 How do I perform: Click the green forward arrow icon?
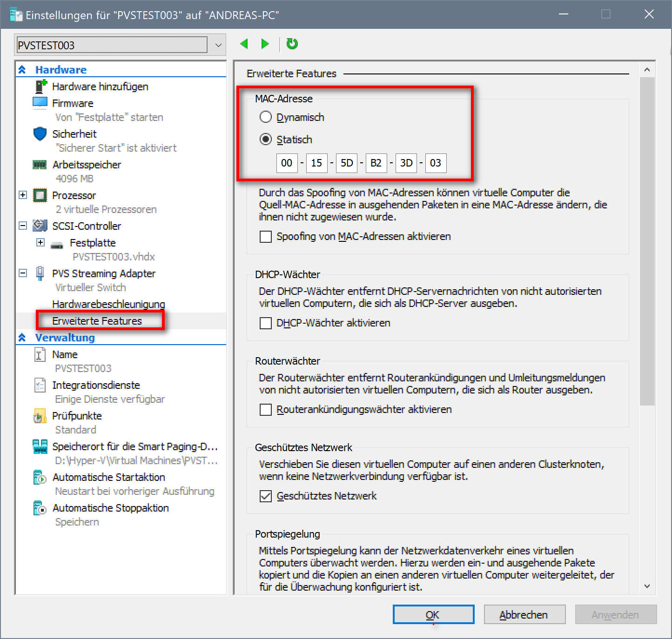pos(265,44)
